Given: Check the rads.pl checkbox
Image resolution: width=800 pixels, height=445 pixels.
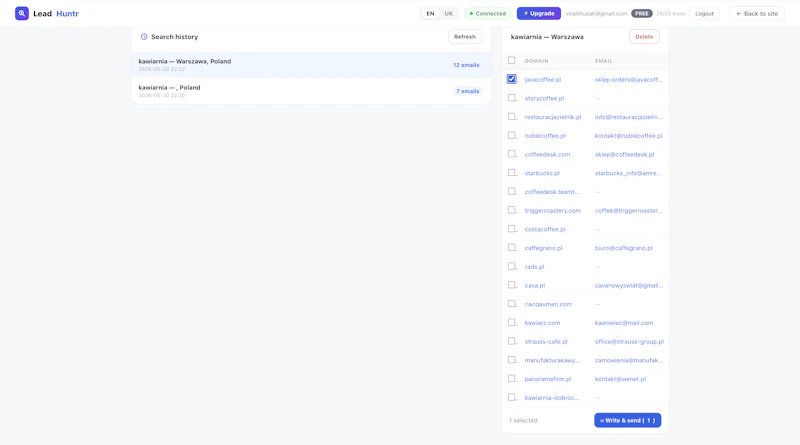Looking at the screenshot, I should coord(512,266).
